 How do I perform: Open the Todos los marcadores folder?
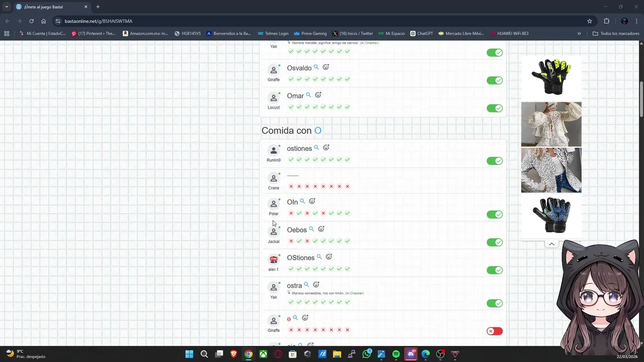[x=616, y=34]
